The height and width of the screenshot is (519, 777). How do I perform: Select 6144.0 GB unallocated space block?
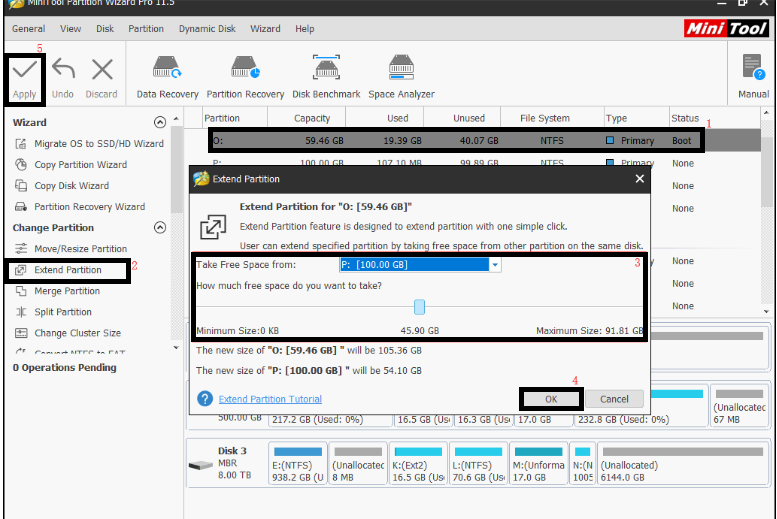683,463
